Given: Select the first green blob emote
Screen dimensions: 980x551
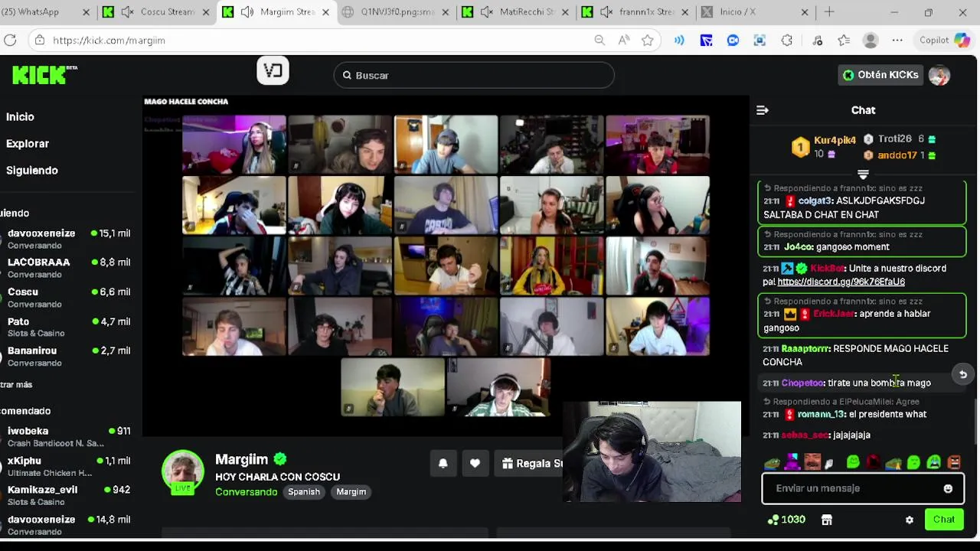Looking at the screenshot, I should [853, 462].
